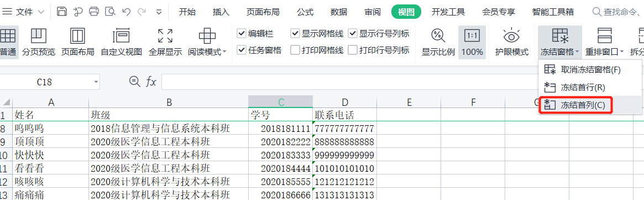Switch to the 审阅 tab

coord(373,12)
